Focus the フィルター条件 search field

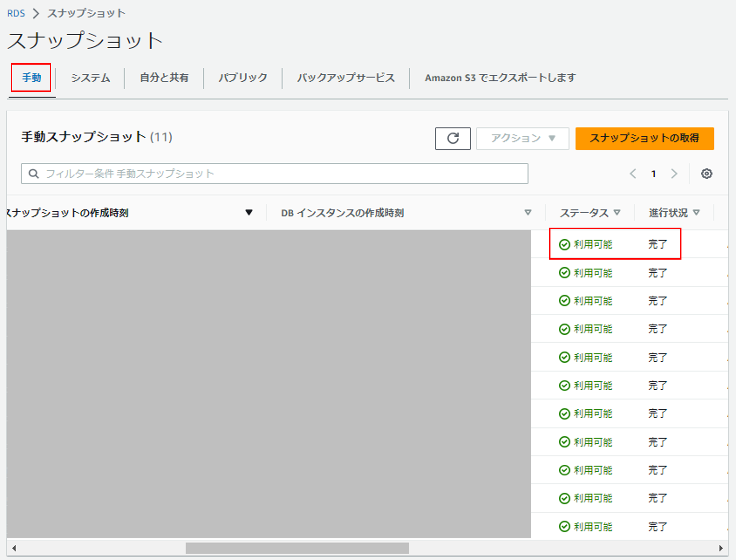pos(283,174)
